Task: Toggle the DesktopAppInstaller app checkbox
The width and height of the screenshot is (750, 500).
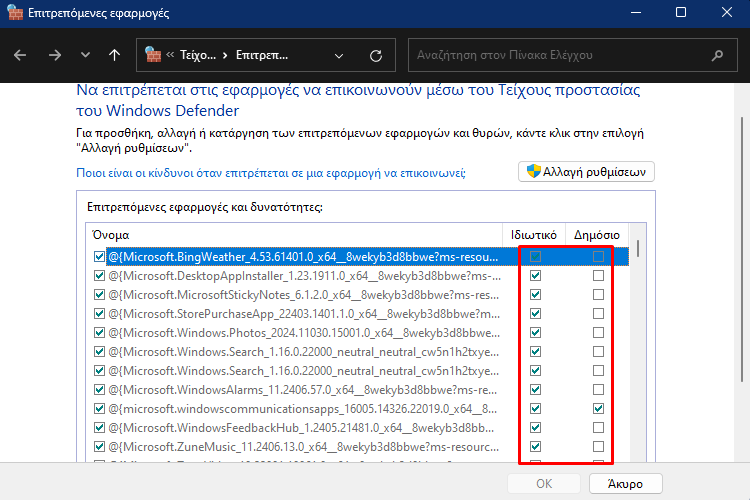Action: 99,276
